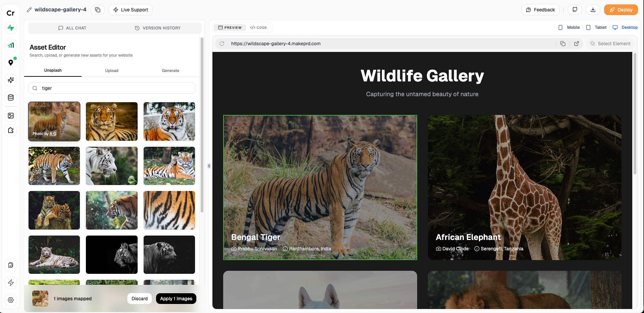The image size is (644, 313).
Task: Open the analytics chart icon in the sidebar
Action: (11, 45)
